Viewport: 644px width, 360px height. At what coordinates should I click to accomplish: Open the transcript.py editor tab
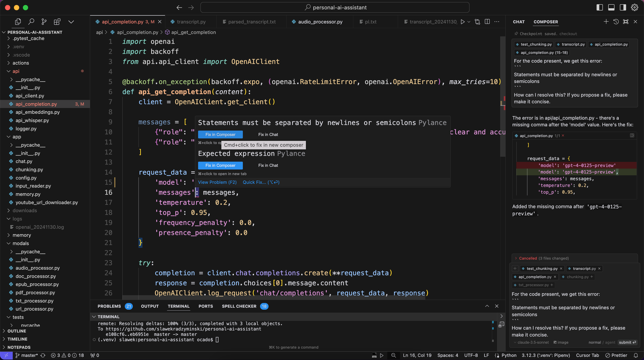point(191,22)
